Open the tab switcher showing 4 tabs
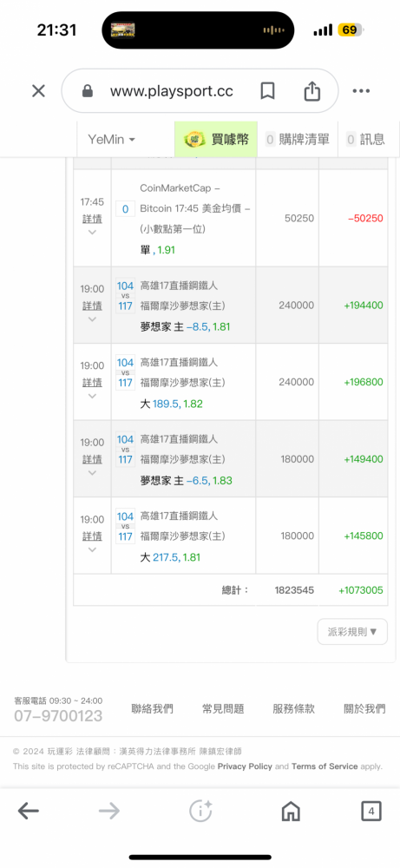The height and width of the screenshot is (868, 400). click(x=371, y=812)
